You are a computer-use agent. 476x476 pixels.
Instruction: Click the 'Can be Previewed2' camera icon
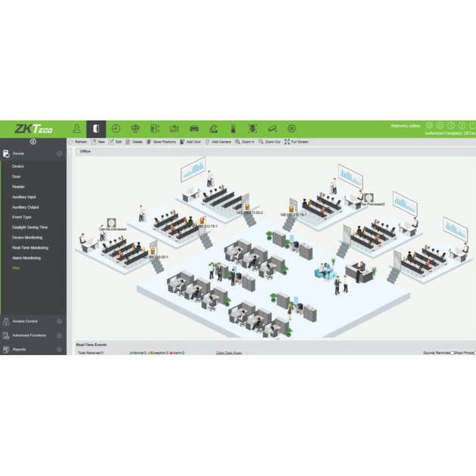(x=369, y=198)
